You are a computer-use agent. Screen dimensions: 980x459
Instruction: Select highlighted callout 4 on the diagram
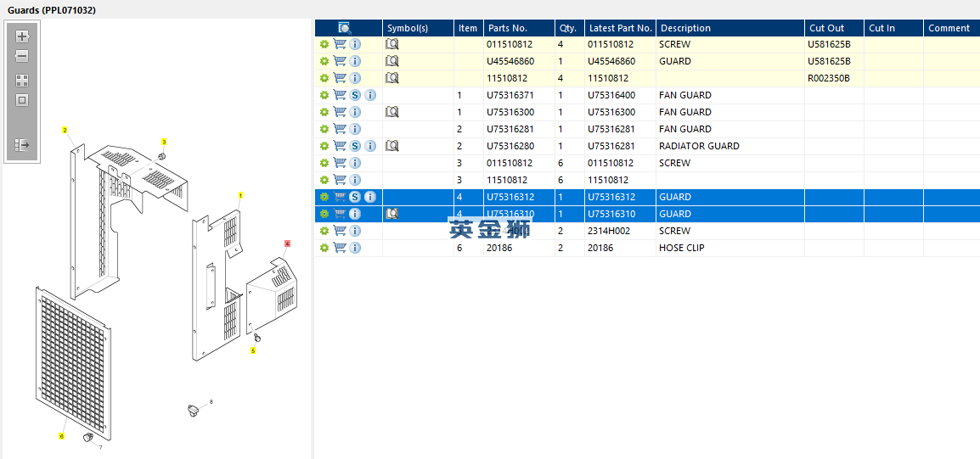click(288, 243)
